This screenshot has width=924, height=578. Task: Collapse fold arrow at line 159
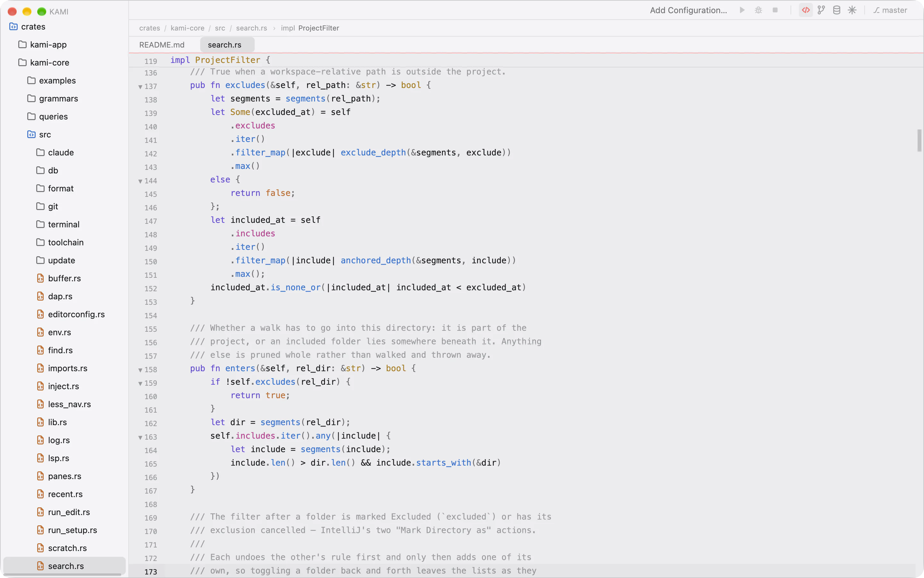pyautogui.click(x=140, y=383)
